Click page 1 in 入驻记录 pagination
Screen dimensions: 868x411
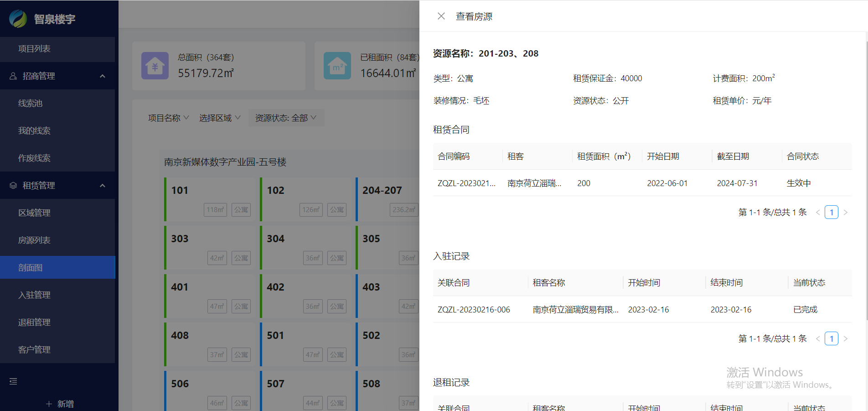coord(832,338)
